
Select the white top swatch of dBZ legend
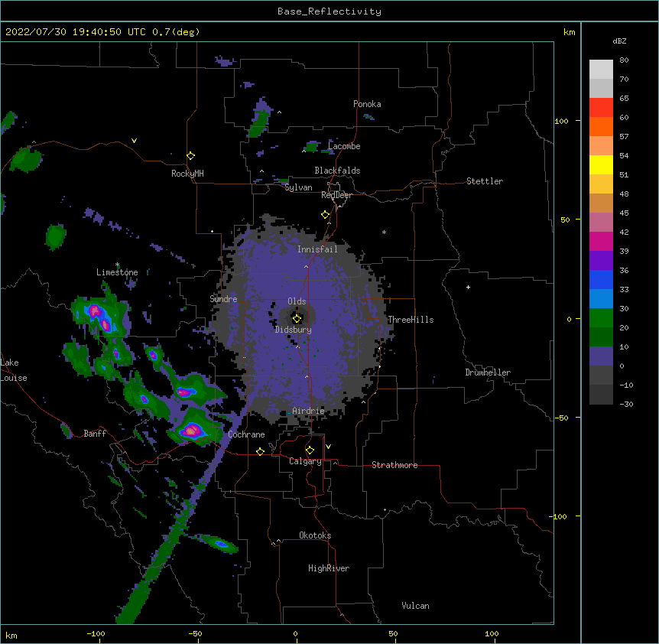601,70
